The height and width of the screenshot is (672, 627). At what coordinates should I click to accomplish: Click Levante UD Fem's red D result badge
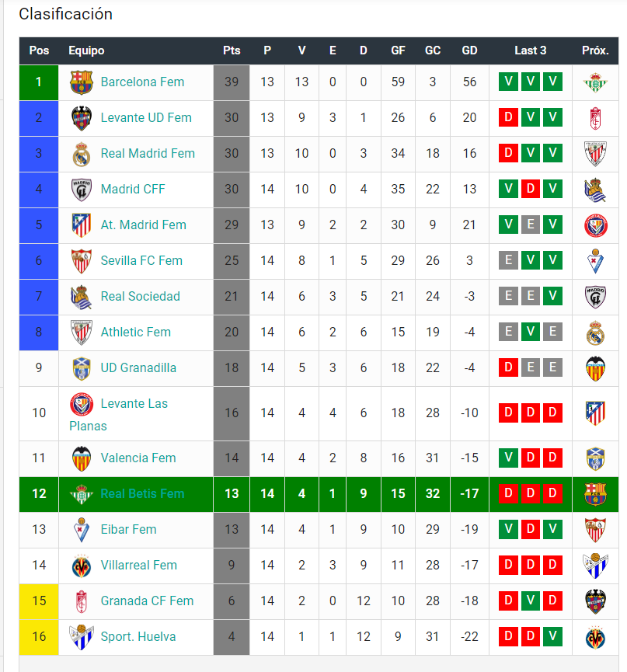click(508, 117)
